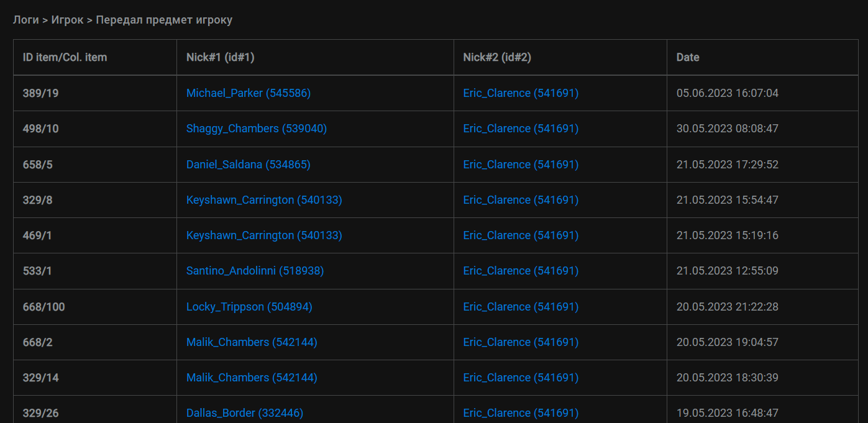Image resolution: width=868 pixels, height=423 pixels.
Task: Open Keyshawn_Carrington link in the 329/8 row
Action: coord(264,200)
